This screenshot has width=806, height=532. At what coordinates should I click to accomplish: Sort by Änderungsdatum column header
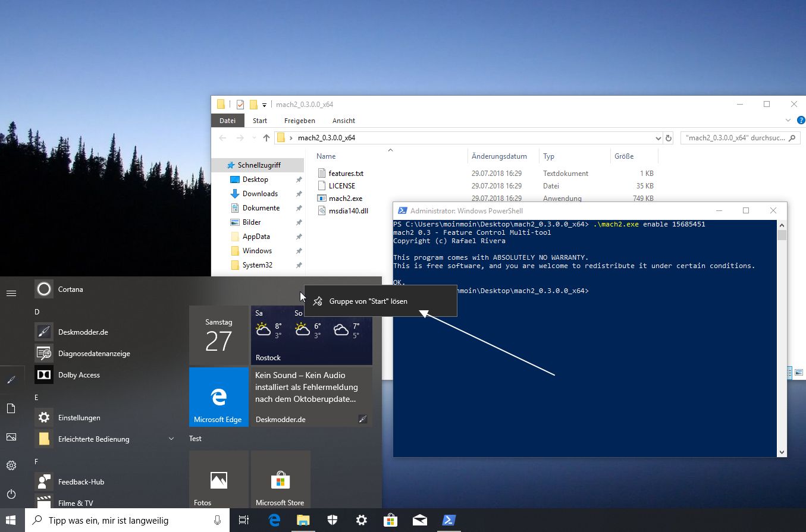(499, 156)
